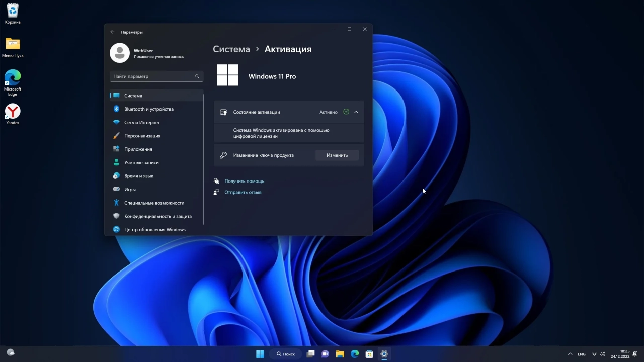Click the volume speaker icon in tray
The image size is (644, 362).
coord(603,354)
